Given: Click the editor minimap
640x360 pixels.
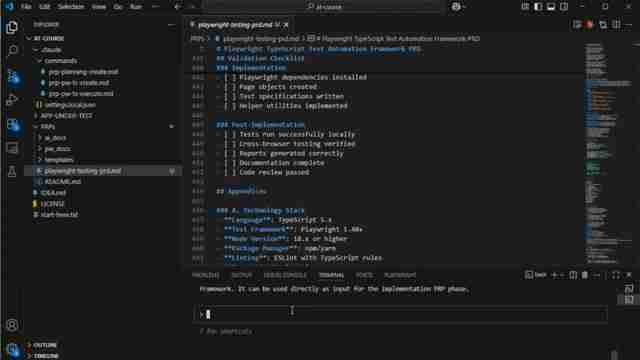Looking at the screenshot, I should point(607,153).
